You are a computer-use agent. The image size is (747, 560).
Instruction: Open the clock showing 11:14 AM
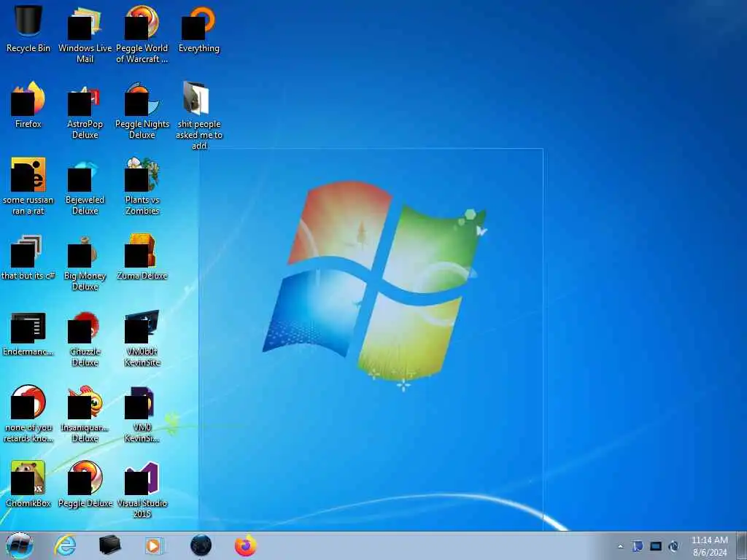pyautogui.click(x=709, y=546)
